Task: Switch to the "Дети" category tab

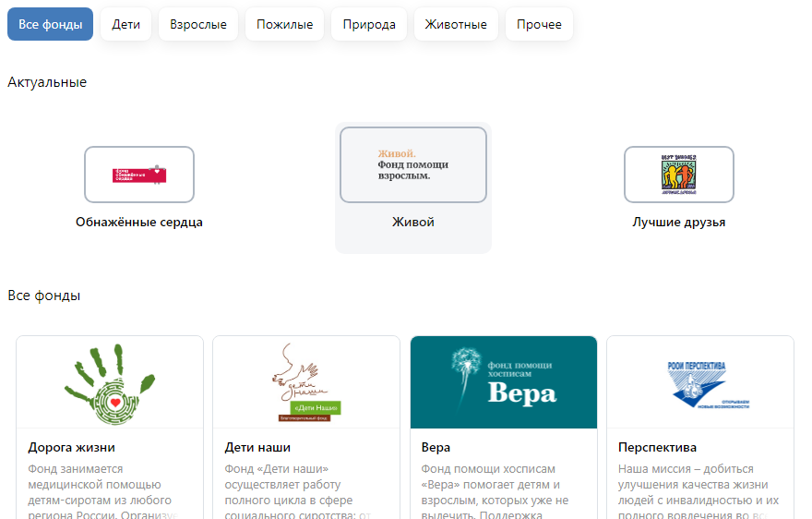Action: pyautogui.click(x=126, y=25)
